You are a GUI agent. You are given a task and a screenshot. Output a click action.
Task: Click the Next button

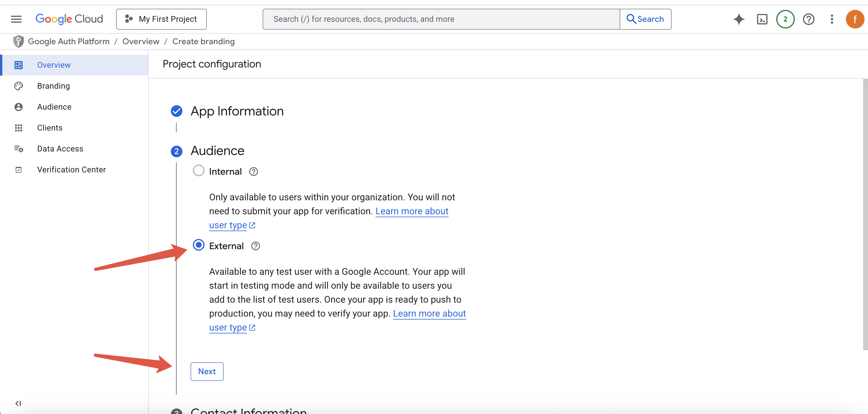207,372
